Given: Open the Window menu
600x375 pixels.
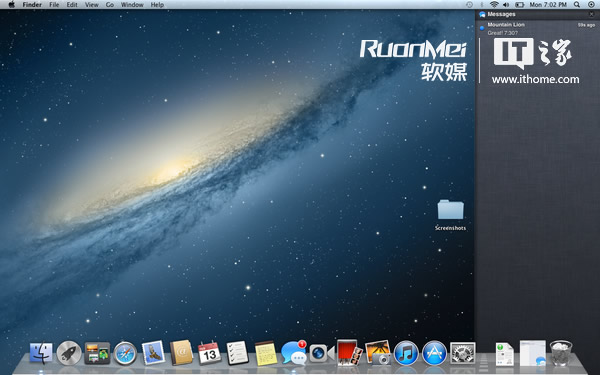Looking at the screenshot, I should tap(132, 5).
